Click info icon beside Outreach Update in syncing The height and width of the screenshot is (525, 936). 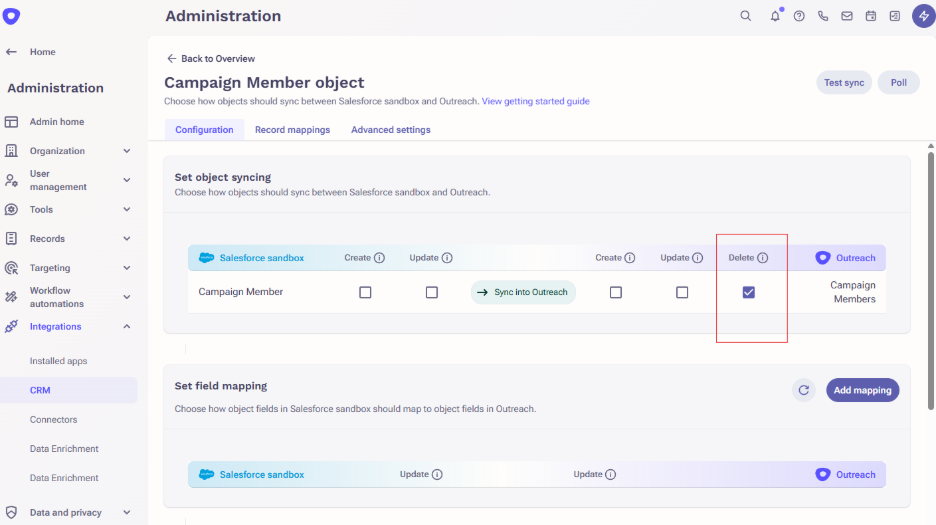click(697, 258)
